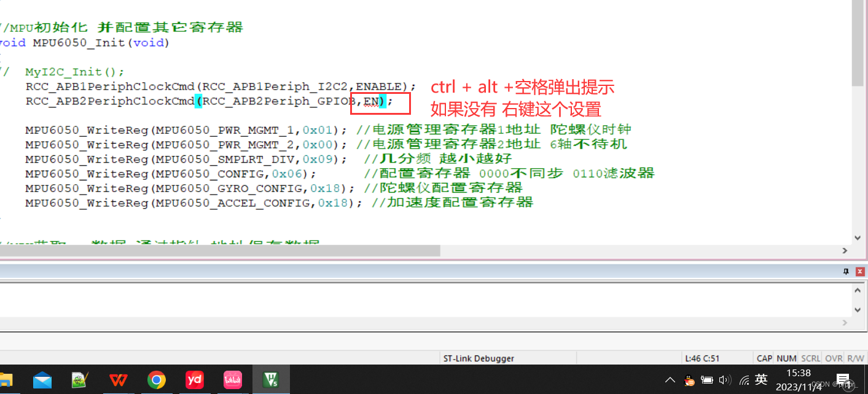Open WPS Office from the taskbar

point(118,379)
